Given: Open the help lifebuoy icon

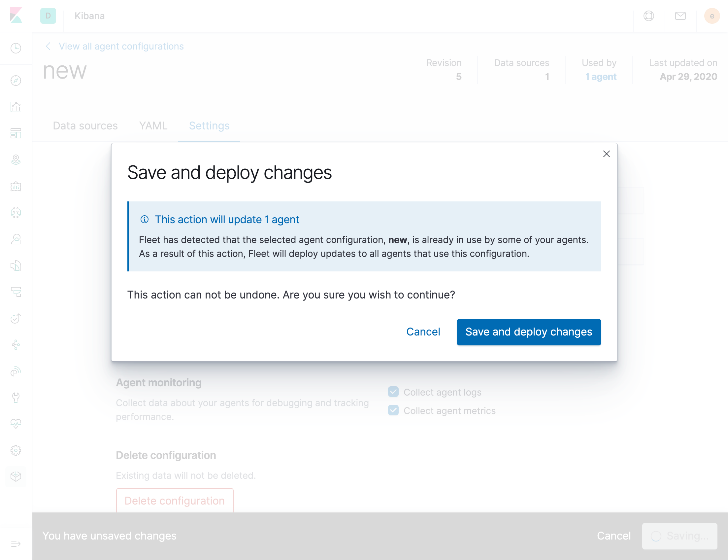Looking at the screenshot, I should coord(648,16).
